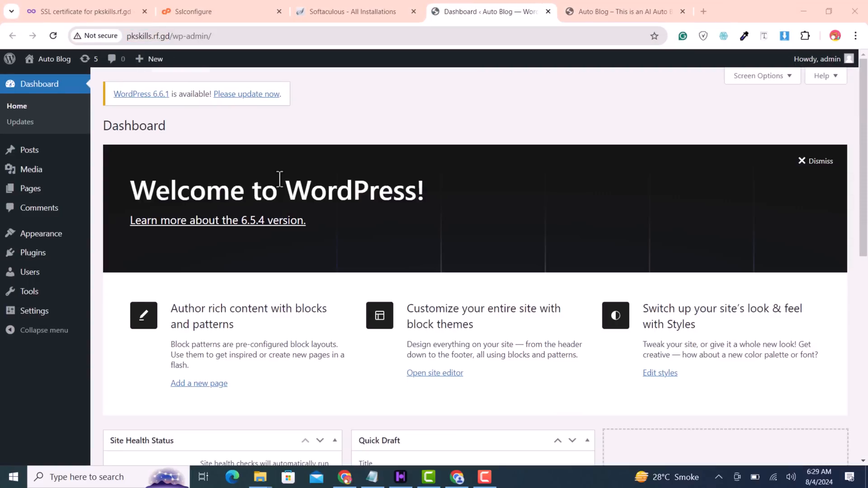Open the WordPress logo menu in admin bar

point(9,59)
